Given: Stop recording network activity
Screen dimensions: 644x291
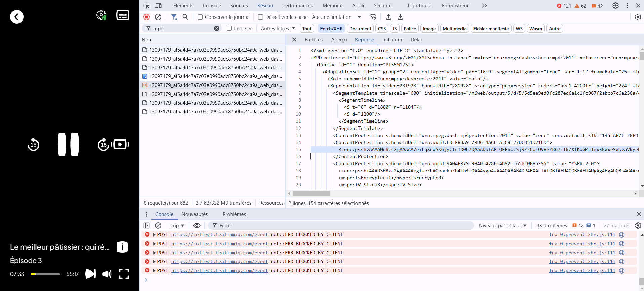Looking at the screenshot, I should [x=146, y=17].
